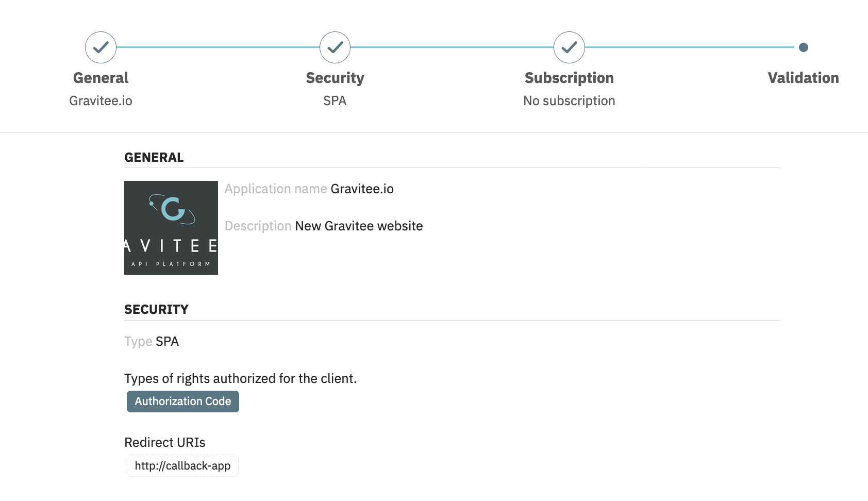Toggle the http://callback-app redirect URI chip

182,465
